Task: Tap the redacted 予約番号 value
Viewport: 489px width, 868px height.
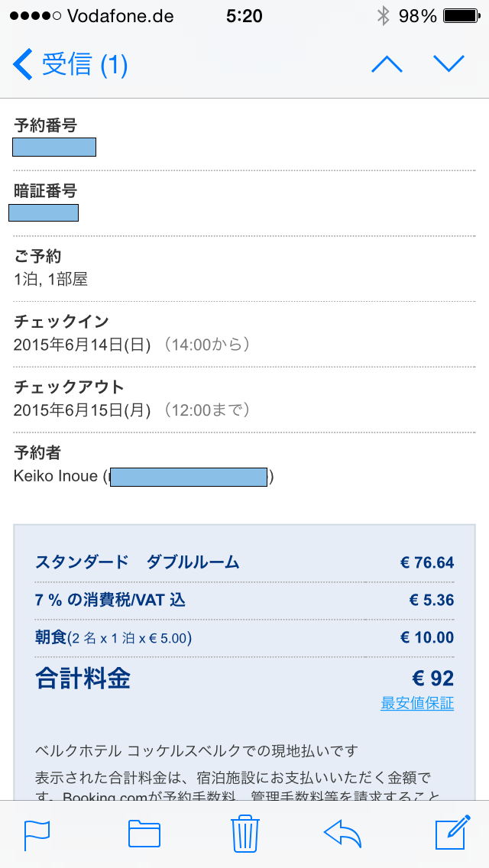Action: click(x=54, y=147)
